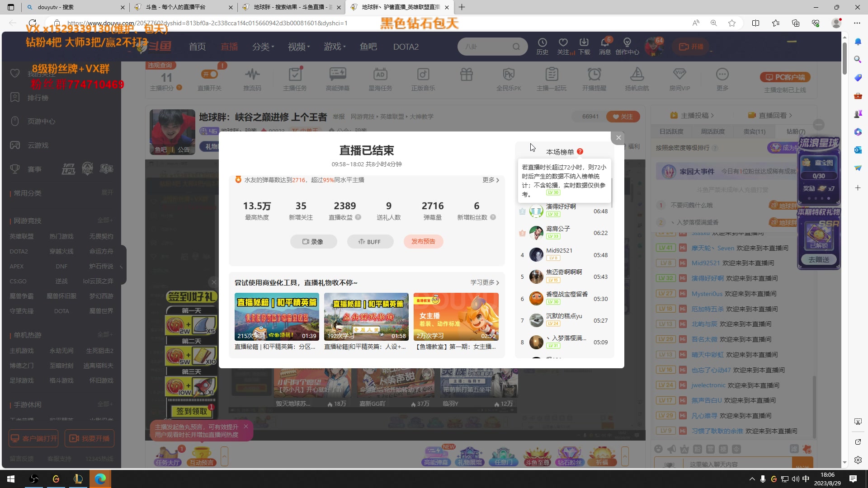Expand 网游竞技 全部 list

pyautogui.click(x=105, y=220)
